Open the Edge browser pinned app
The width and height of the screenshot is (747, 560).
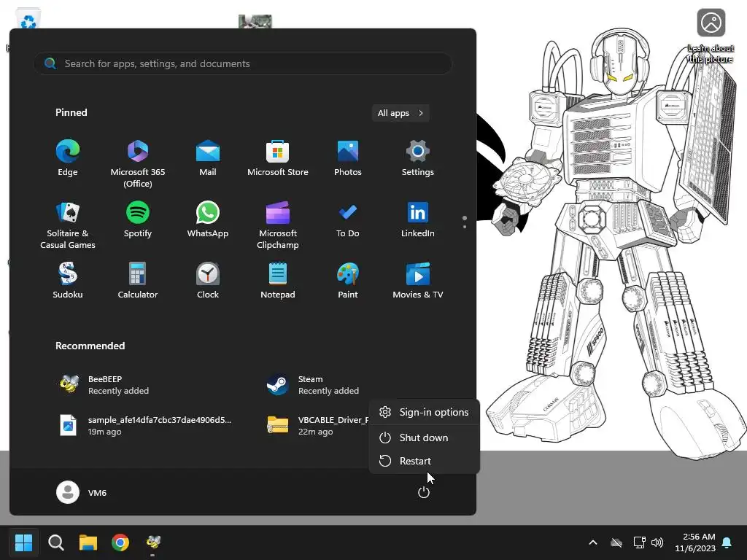click(x=68, y=158)
